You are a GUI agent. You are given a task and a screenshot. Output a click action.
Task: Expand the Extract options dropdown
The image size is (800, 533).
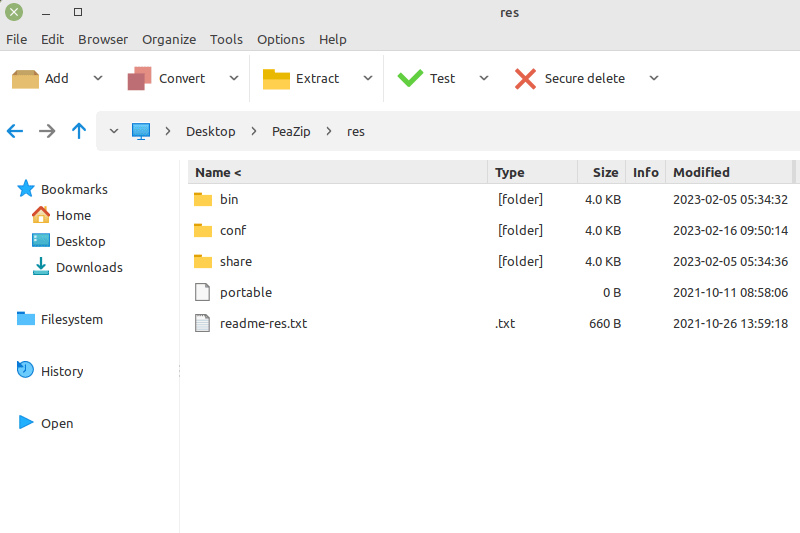click(x=368, y=78)
